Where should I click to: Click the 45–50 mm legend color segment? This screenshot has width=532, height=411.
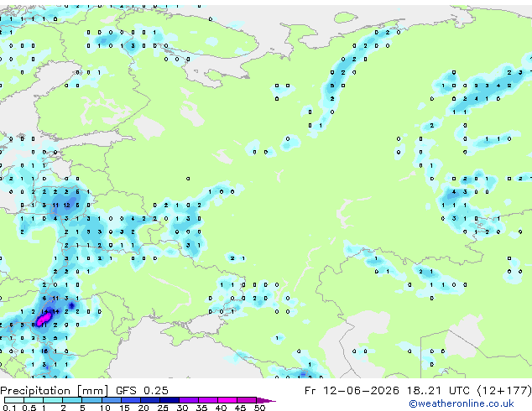click(247, 400)
